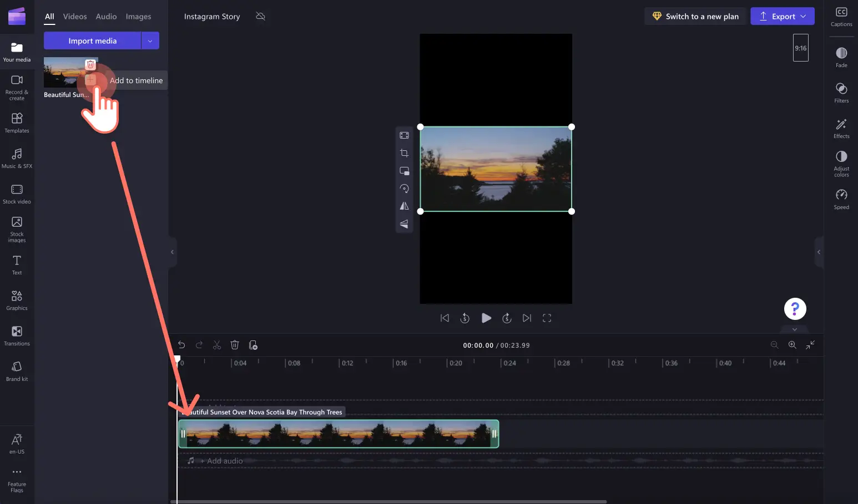
Task: Open the Fade panel
Action: (841, 57)
